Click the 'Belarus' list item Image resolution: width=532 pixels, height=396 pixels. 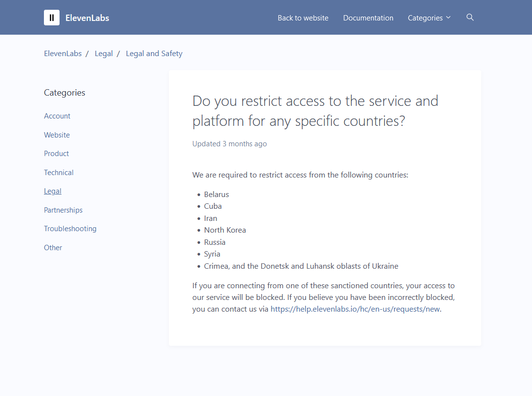coord(217,195)
